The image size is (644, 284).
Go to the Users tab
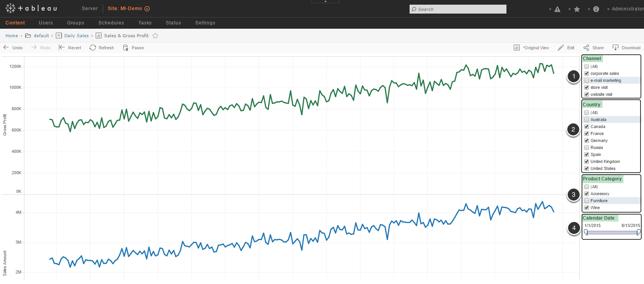pos(46,23)
